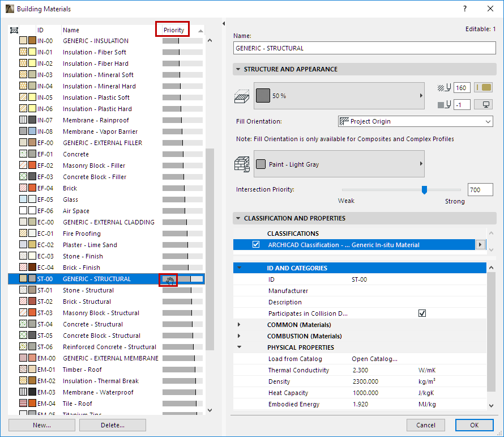The image size is (504, 437).
Task: Sort list by the Priority column header
Action: (174, 30)
